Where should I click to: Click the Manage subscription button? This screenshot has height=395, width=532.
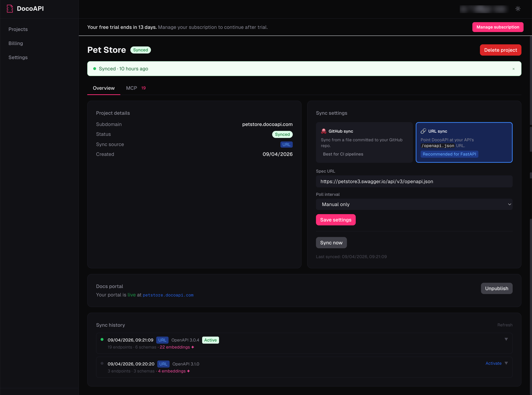click(x=498, y=27)
